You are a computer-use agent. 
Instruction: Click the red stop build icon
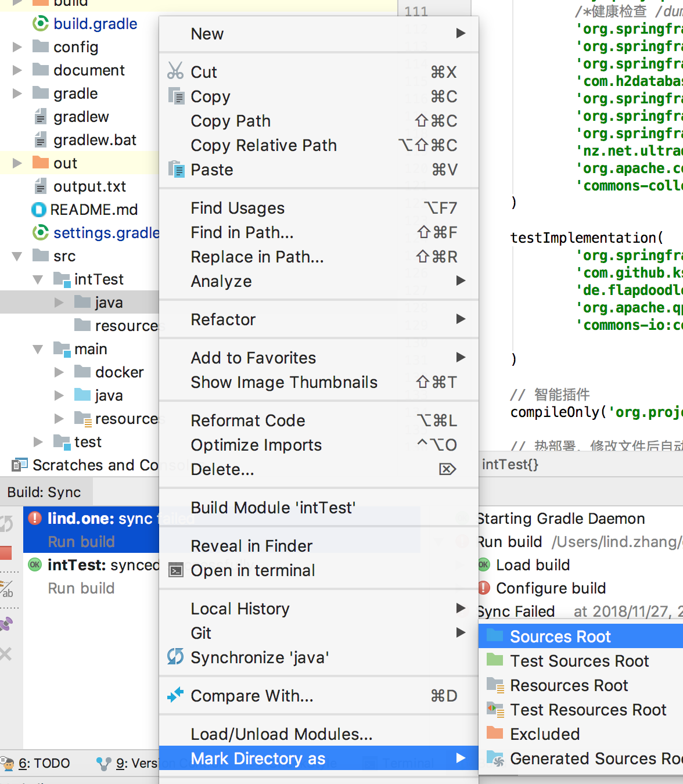pos(6,552)
